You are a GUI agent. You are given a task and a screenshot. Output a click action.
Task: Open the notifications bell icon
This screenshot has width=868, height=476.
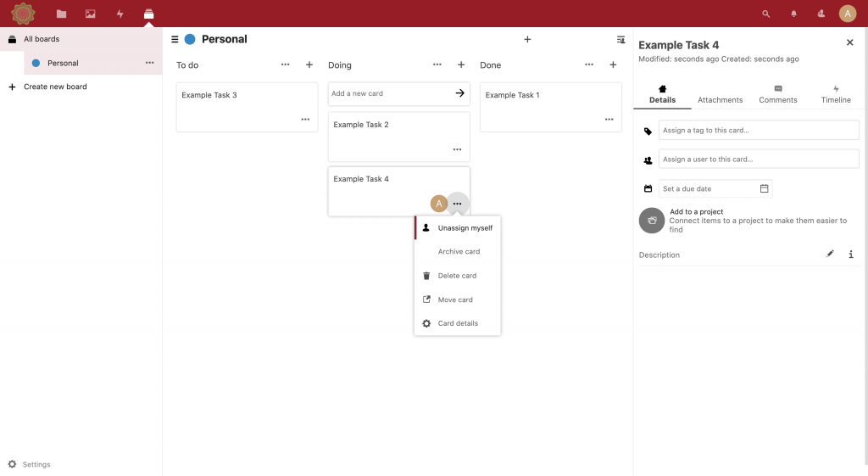[793, 14]
